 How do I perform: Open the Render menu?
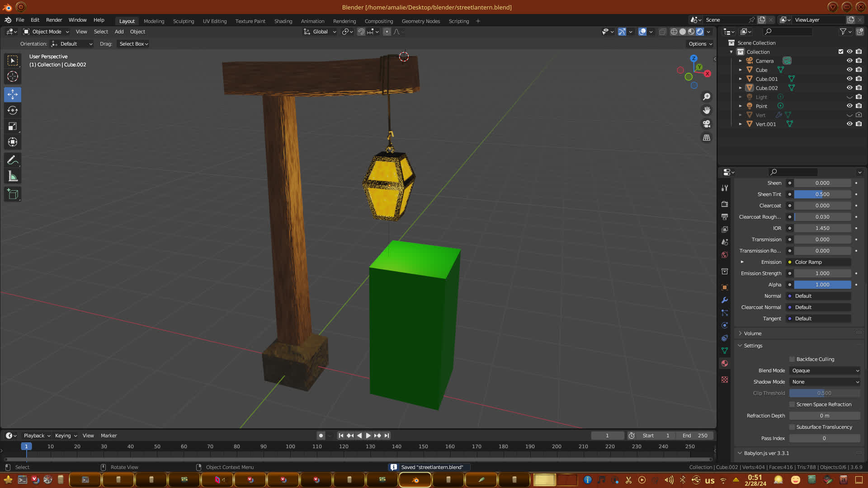(x=54, y=20)
